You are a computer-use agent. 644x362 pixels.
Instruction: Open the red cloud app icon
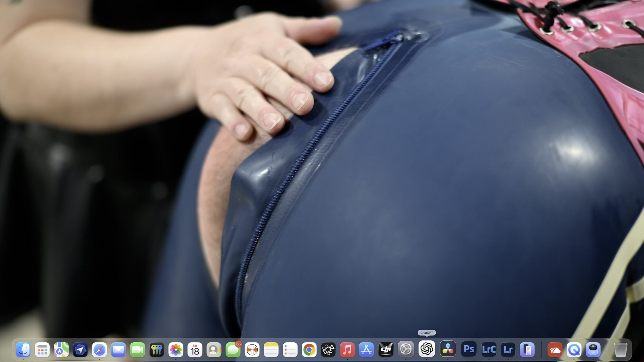coord(555,349)
